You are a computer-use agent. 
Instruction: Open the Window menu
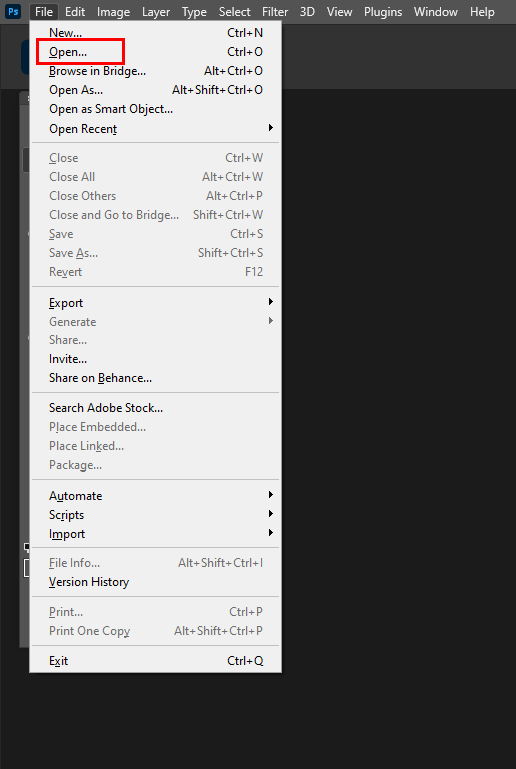436,12
